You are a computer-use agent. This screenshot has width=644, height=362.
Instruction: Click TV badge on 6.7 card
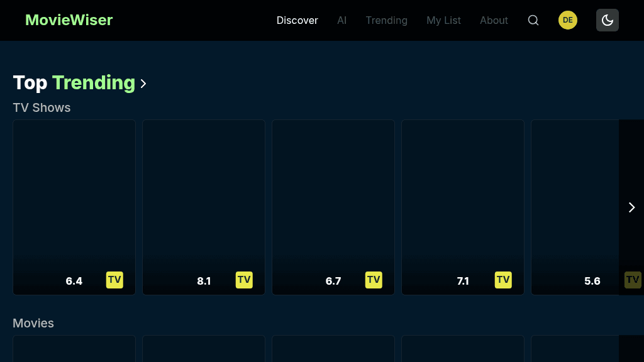tap(374, 280)
